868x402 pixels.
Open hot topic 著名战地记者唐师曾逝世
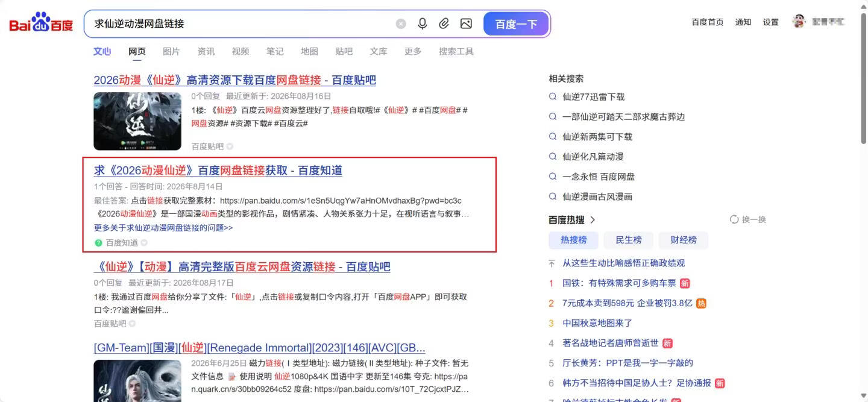pyautogui.click(x=611, y=343)
